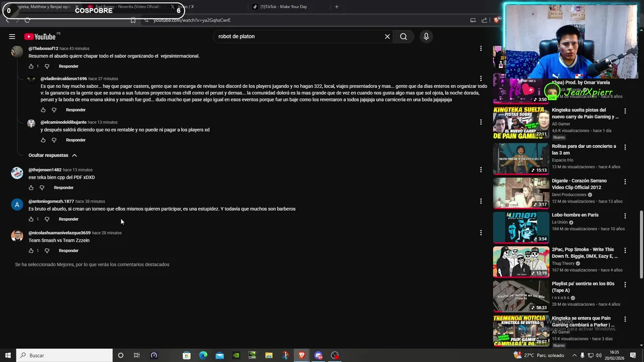Open the options menu for 'Diganle - Corazón Serrano' video
This screenshot has height=362, width=644.
(625, 182)
